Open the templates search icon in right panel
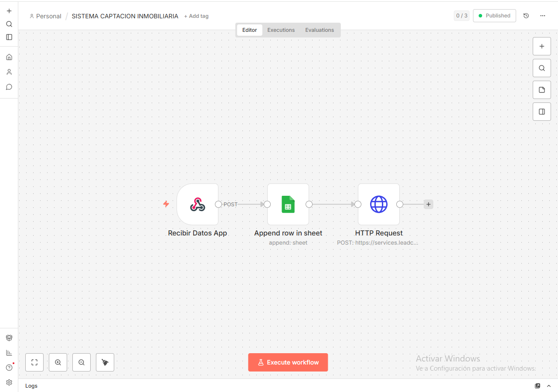Screen dimensions: 558x392 541,68
